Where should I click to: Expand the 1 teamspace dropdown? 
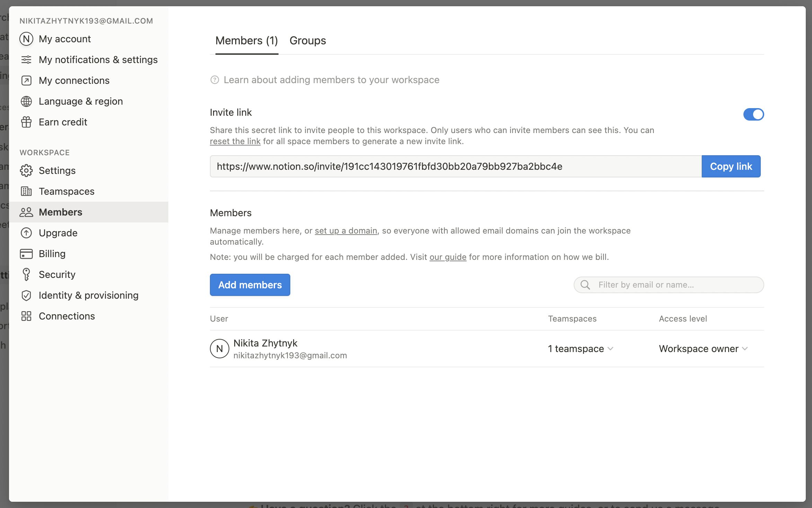[581, 349]
